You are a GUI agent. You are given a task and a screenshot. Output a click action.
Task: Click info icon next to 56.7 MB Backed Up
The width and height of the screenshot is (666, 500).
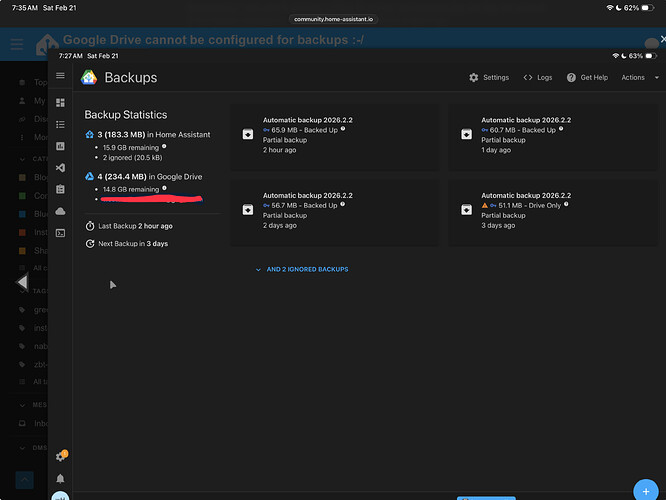point(342,204)
